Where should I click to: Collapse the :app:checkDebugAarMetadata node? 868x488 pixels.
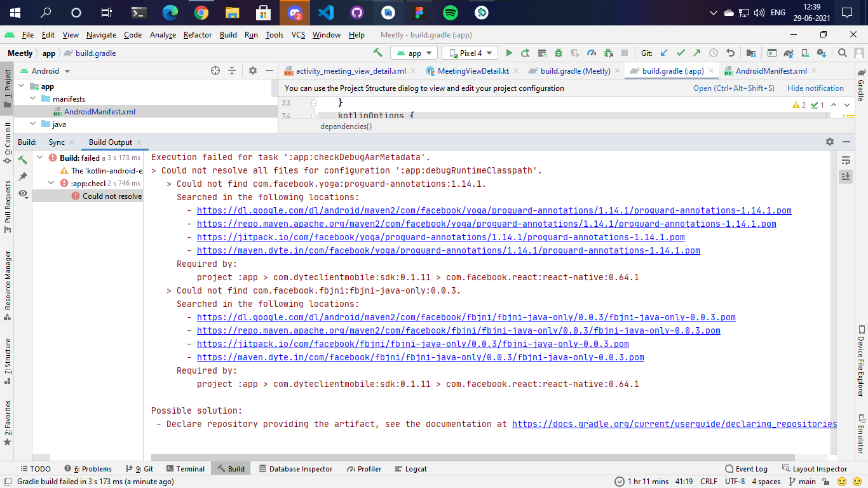(x=51, y=183)
